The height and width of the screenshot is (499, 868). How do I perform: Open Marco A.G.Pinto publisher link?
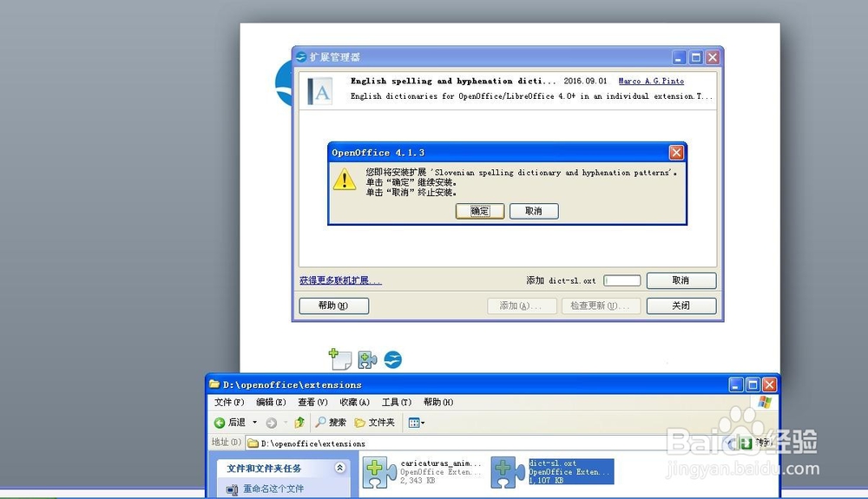651,81
